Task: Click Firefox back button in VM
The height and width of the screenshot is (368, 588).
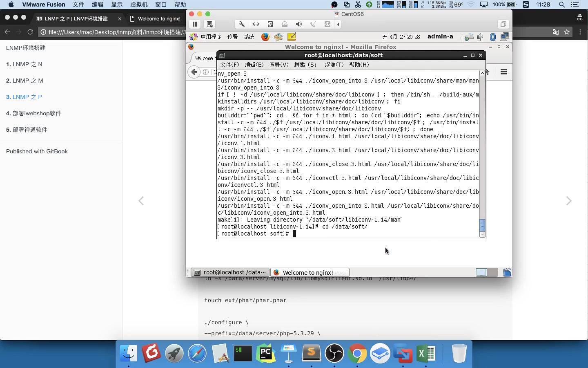Action: [194, 72]
